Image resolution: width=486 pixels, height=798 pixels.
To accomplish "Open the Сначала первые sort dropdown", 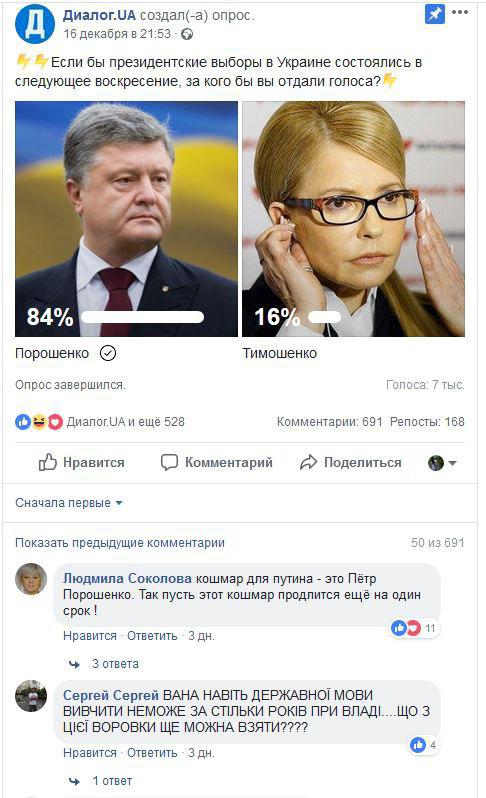I will click(69, 503).
